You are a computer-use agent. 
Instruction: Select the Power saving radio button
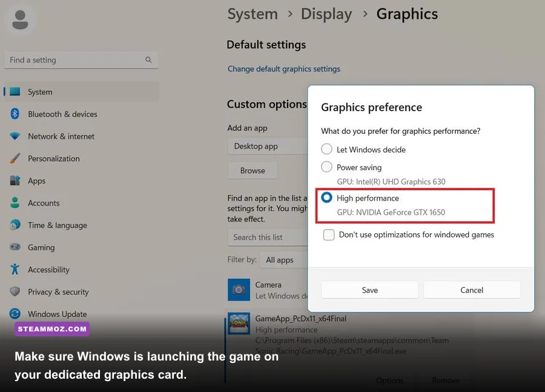tap(327, 167)
